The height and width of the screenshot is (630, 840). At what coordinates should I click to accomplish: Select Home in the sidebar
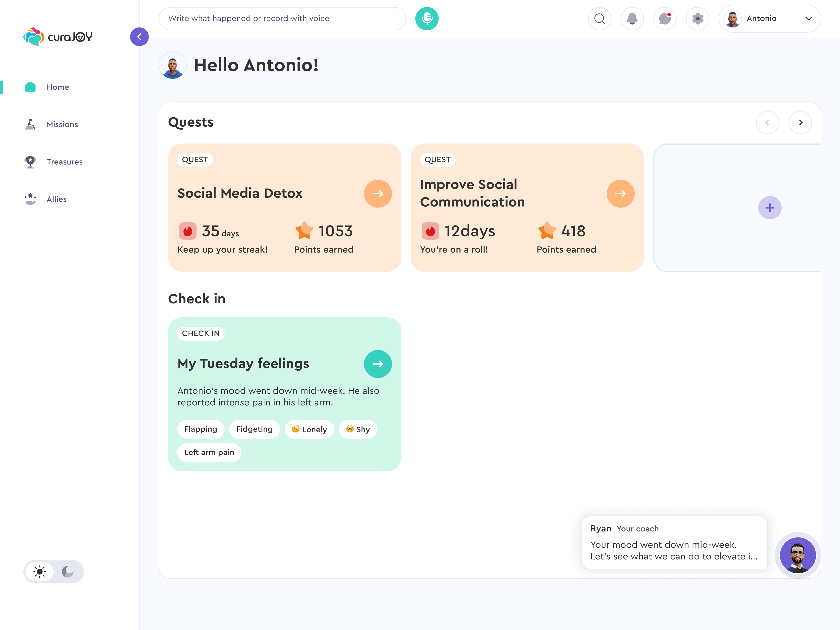pos(58,87)
